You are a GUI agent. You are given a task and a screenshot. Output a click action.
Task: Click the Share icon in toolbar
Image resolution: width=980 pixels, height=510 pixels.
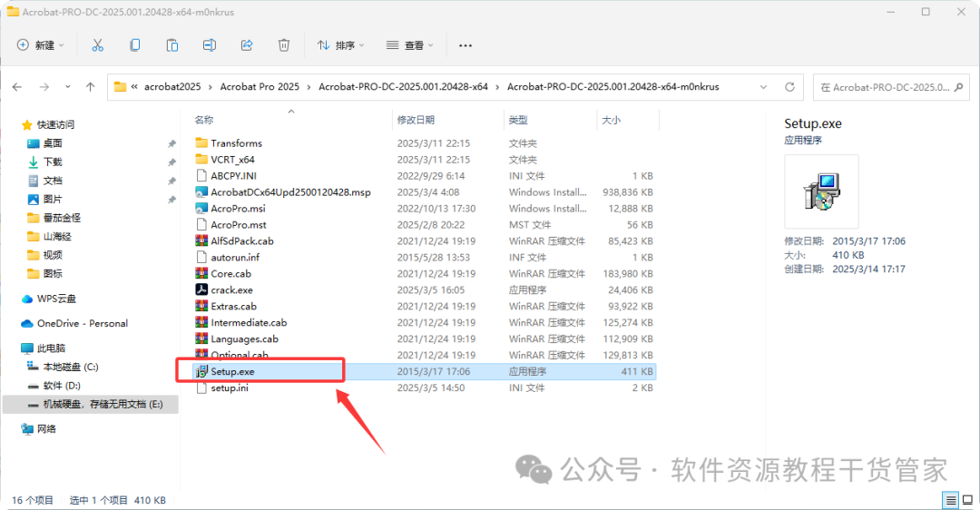247,45
